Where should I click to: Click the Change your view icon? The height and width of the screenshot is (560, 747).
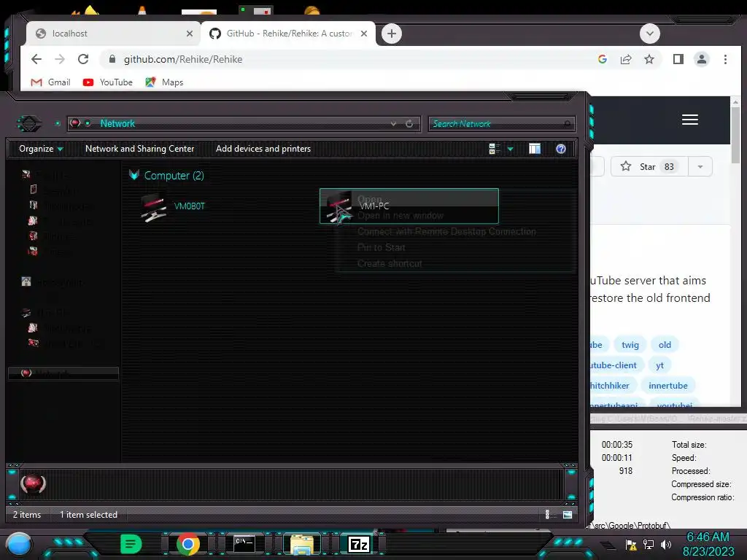coord(494,149)
